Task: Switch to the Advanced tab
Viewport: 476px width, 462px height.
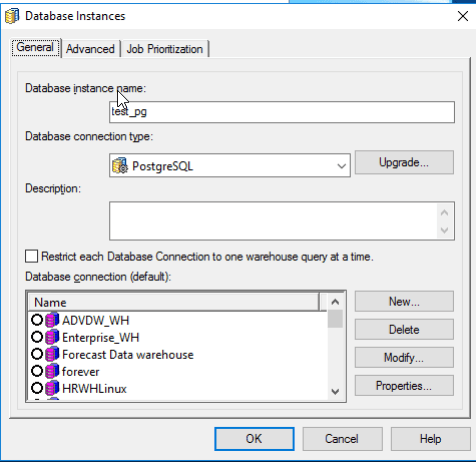Action: tap(90, 49)
